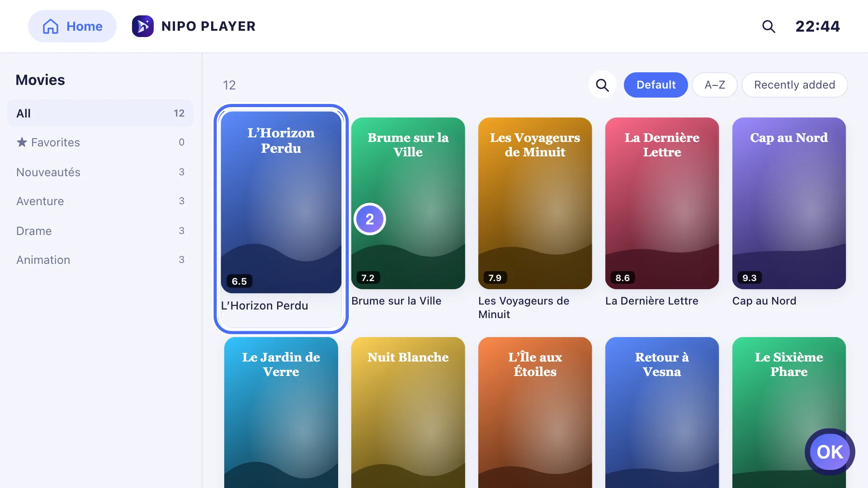Viewport: 868px width, 488px height.
Task: Select La Dernière Lettre movie
Action: pos(662,203)
